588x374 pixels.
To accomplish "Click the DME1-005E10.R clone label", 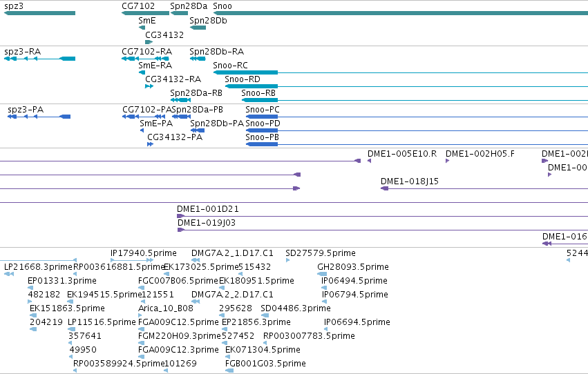I will tap(402, 154).
